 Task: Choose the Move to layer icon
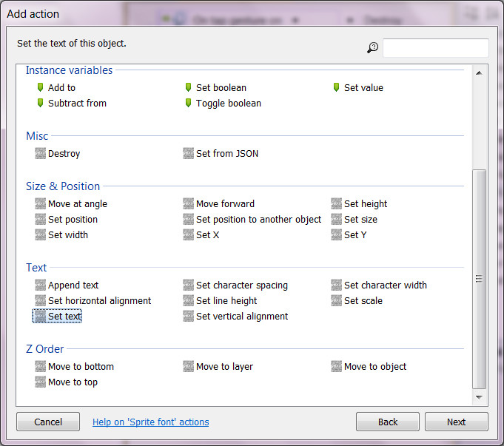(x=189, y=367)
